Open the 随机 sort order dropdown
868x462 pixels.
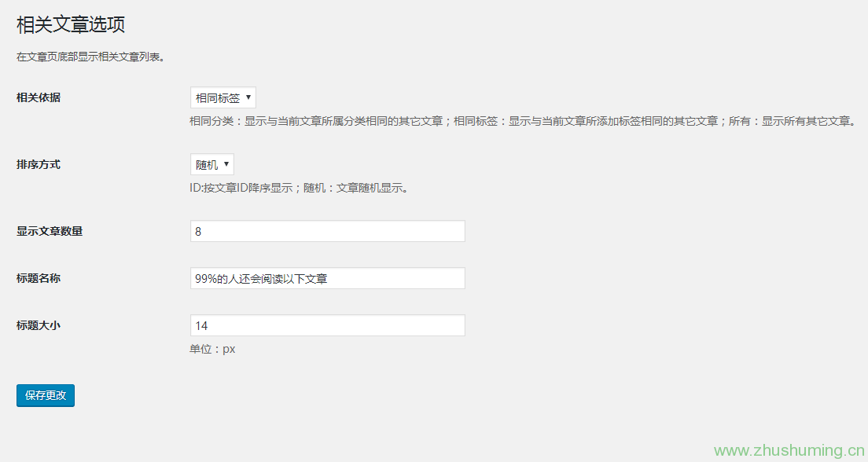tap(211, 164)
